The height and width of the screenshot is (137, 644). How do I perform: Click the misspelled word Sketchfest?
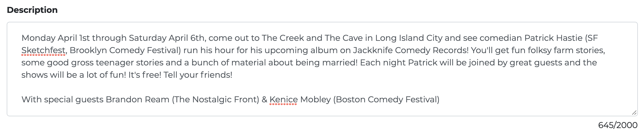(x=43, y=50)
